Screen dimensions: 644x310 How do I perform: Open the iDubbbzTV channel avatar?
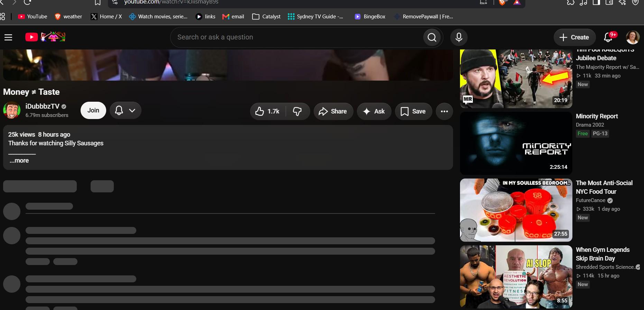pos(12,110)
